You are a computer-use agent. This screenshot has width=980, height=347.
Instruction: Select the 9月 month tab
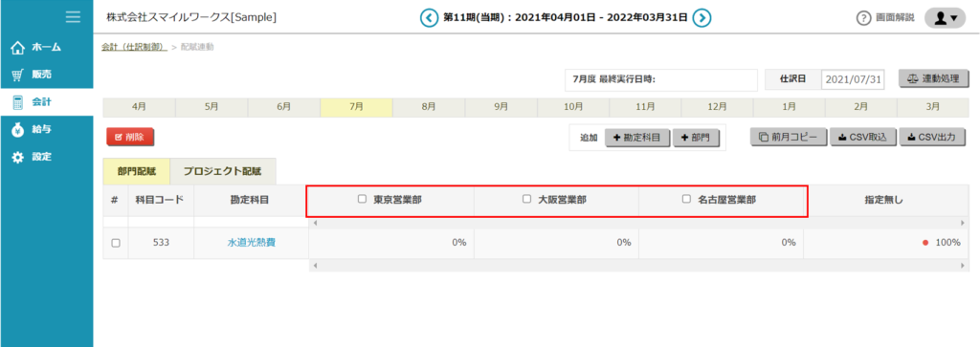pyautogui.click(x=501, y=107)
